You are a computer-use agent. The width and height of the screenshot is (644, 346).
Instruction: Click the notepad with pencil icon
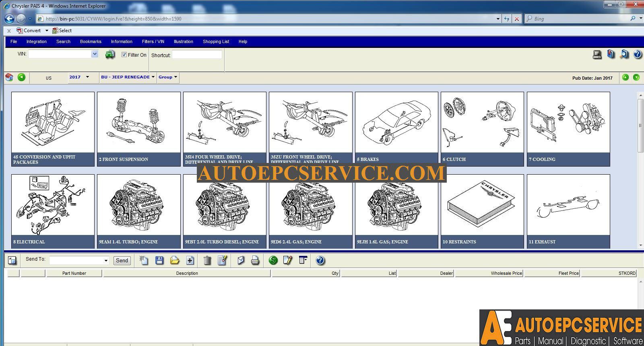pos(288,260)
